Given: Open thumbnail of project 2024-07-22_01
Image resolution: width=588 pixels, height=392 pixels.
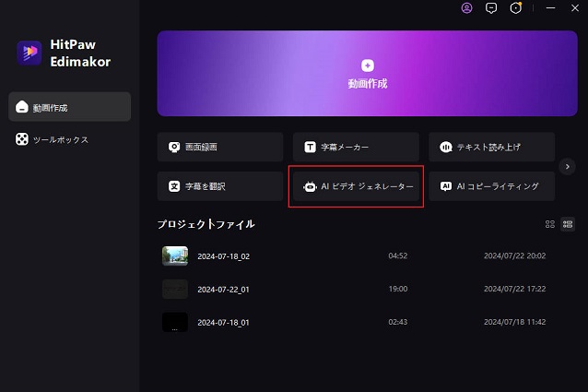Looking at the screenshot, I should [x=175, y=289].
